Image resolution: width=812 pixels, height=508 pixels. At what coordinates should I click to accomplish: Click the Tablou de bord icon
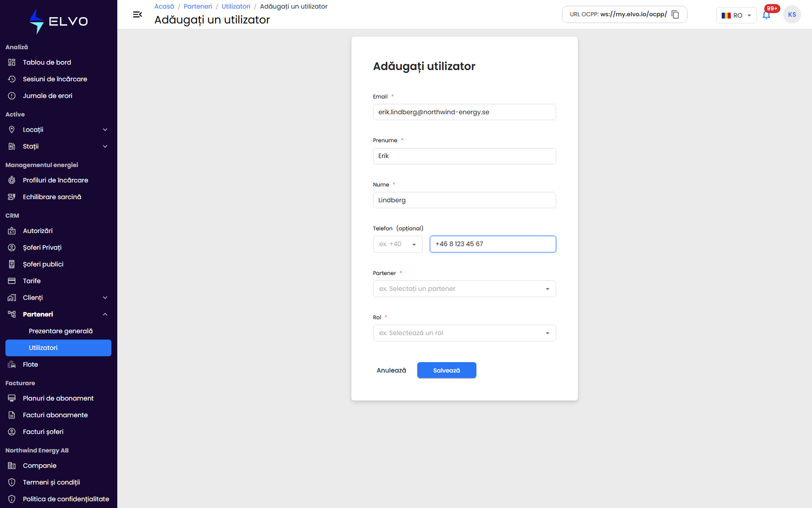[12, 62]
